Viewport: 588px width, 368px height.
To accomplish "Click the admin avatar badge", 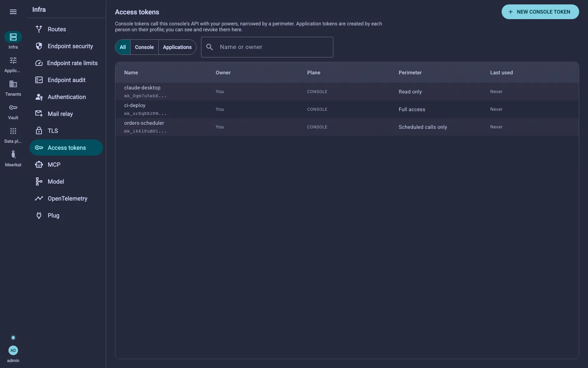I will click(13, 350).
